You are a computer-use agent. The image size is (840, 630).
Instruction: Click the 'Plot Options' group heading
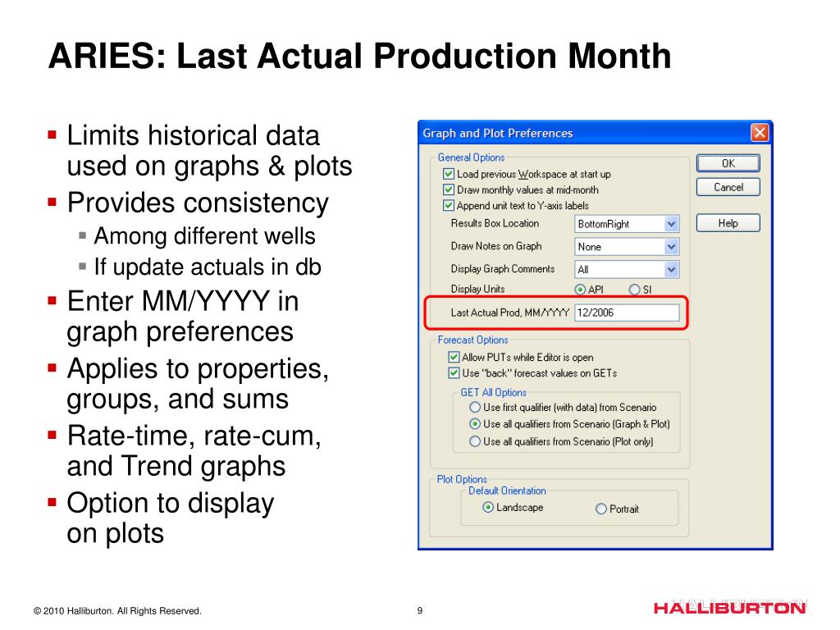462,479
